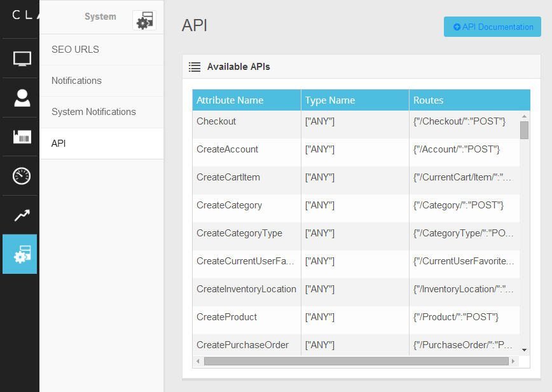Click the API Documentation button
Screen dimensions: 552x392
pos(492,27)
